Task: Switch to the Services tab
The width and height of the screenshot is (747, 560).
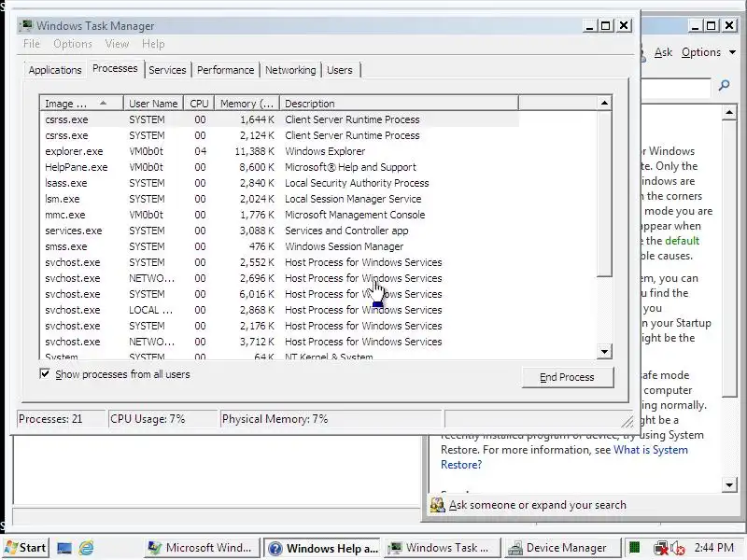Action: tap(167, 70)
